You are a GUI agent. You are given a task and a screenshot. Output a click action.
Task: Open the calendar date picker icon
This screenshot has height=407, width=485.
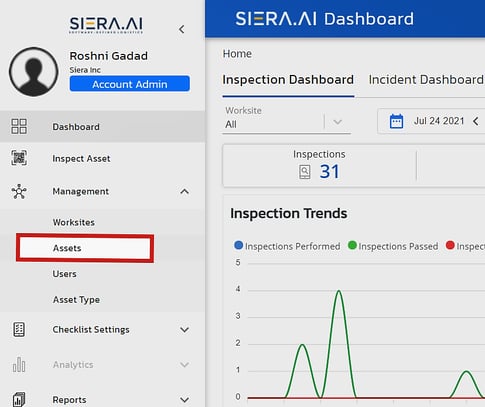(x=396, y=121)
